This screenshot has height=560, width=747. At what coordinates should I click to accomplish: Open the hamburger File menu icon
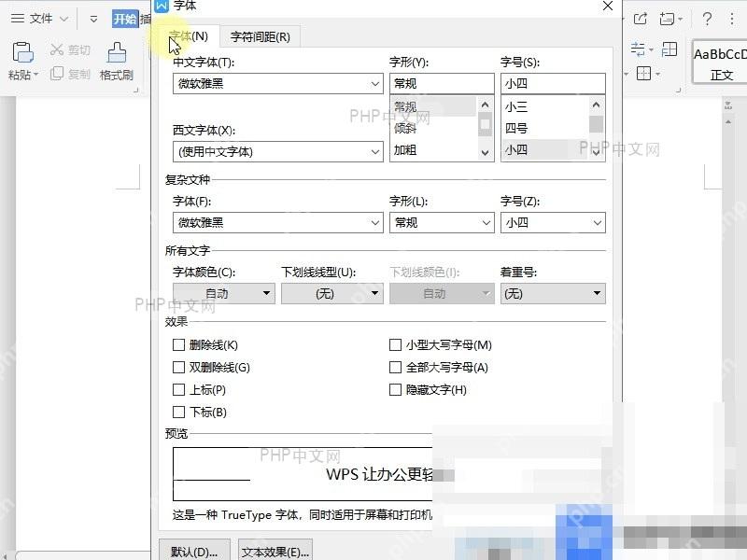pyautogui.click(x=18, y=19)
